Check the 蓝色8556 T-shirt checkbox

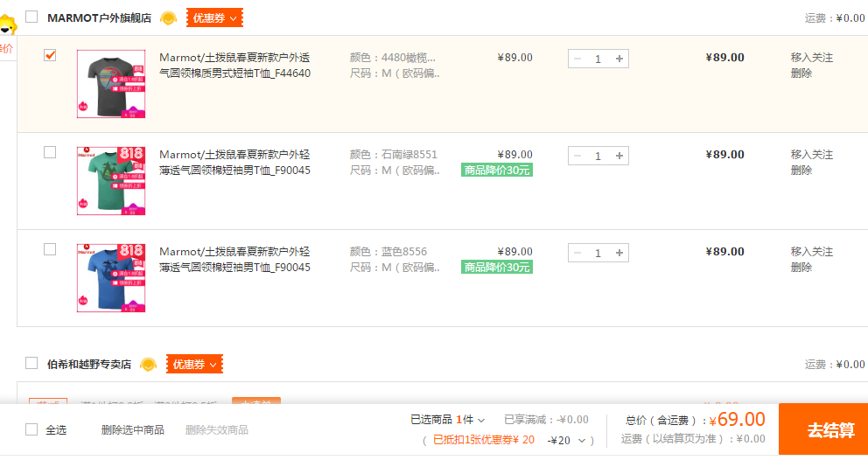pyautogui.click(x=50, y=249)
